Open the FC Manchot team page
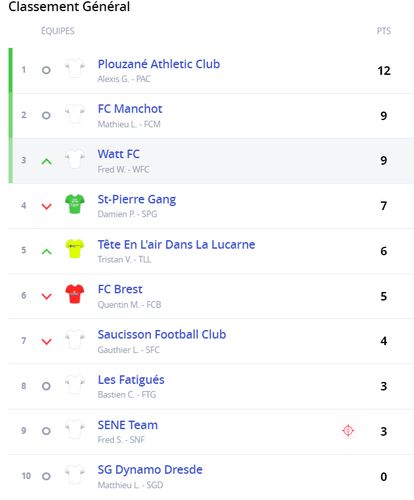 click(x=130, y=109)
